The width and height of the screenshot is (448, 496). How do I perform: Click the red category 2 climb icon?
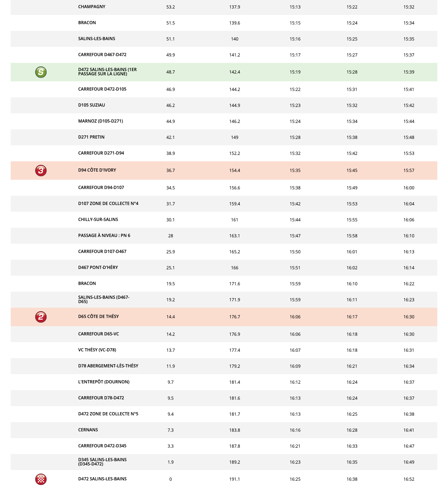[41, 317]
